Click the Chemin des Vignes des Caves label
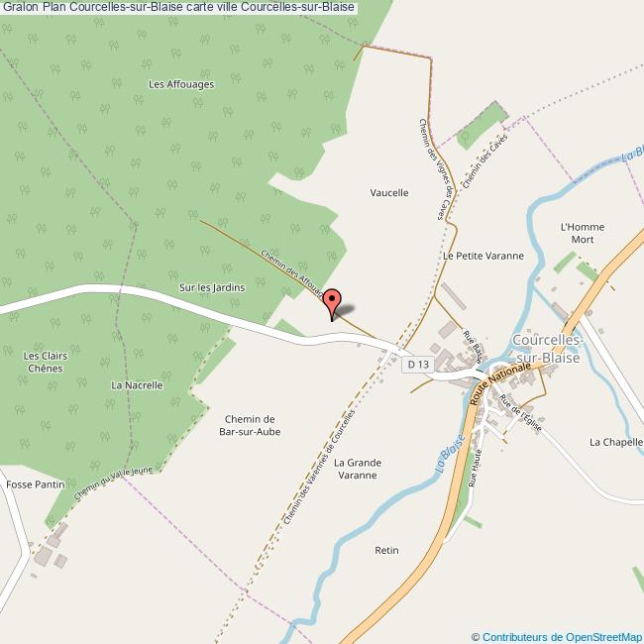This screenshot has height=644, width=644. (437, 169)
